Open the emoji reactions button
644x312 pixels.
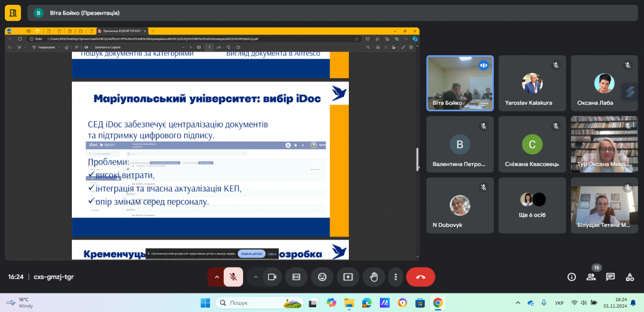click(x=322, y=277)
